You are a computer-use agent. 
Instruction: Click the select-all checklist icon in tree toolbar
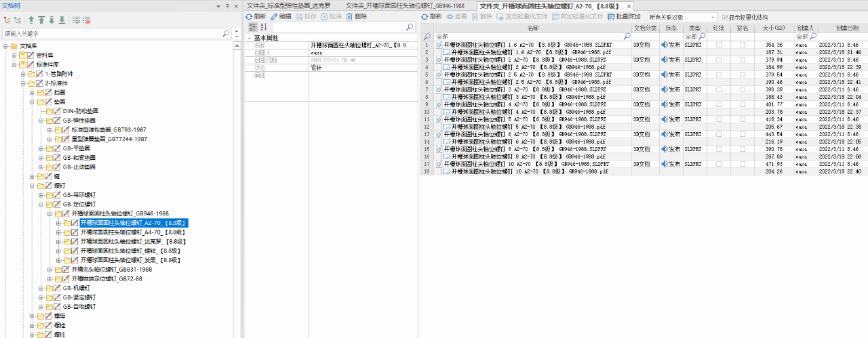pyautogui.click(x=76, y=20)
